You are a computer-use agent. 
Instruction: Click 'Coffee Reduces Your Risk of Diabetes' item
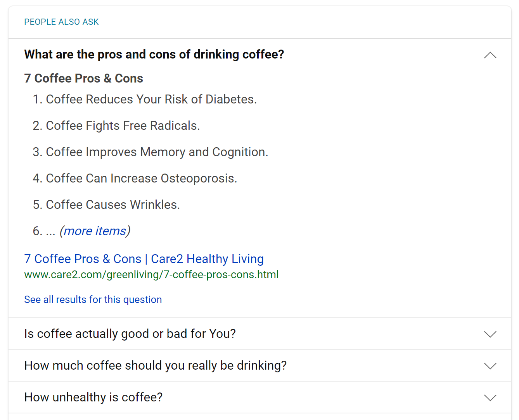151,100
